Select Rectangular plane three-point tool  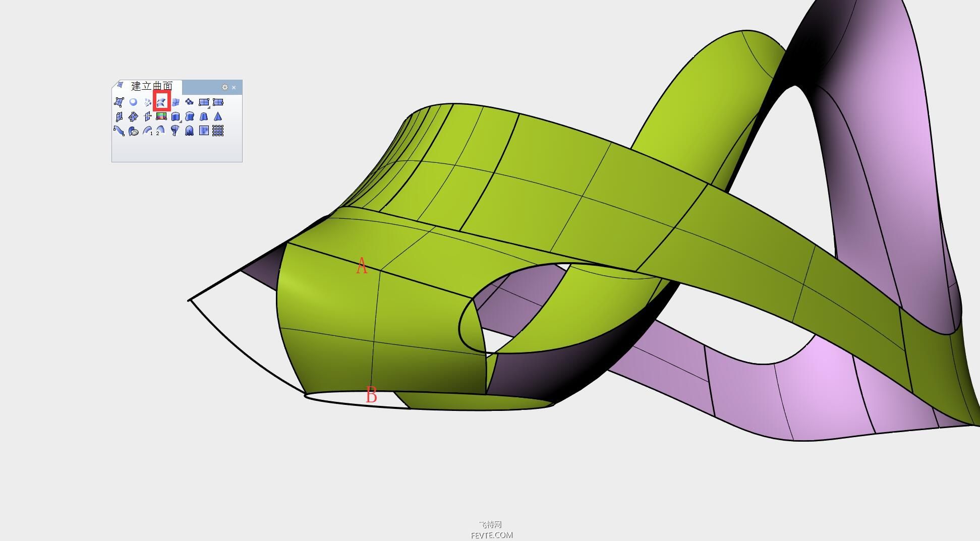click(218, 102)
